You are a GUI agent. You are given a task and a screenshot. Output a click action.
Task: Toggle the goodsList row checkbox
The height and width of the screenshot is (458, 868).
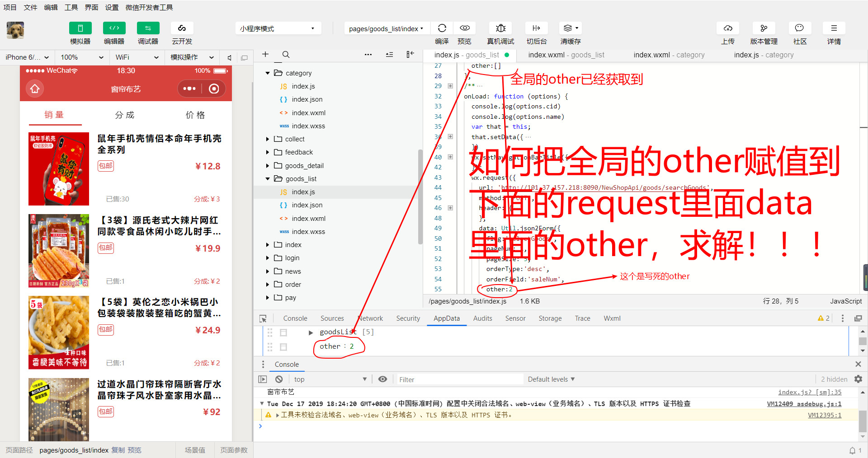click(283, 332)
